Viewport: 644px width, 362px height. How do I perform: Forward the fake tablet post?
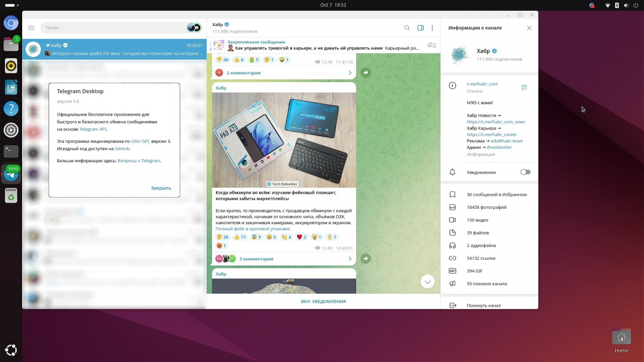click(365, 259)
